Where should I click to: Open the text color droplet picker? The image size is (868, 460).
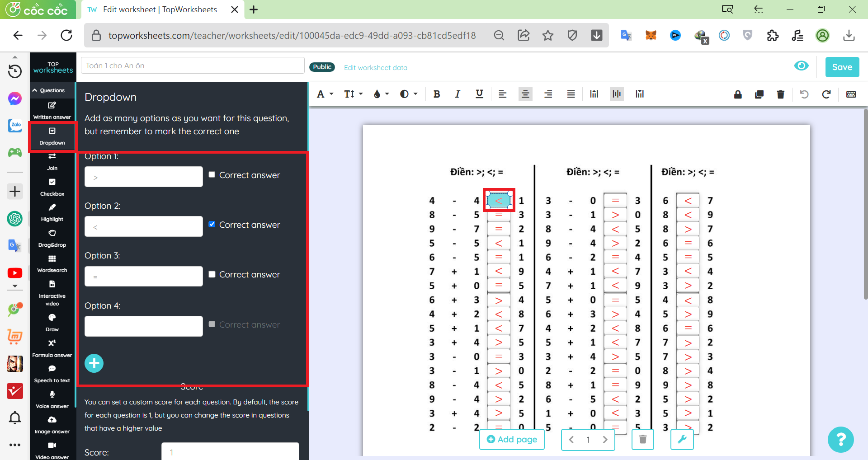381,94
